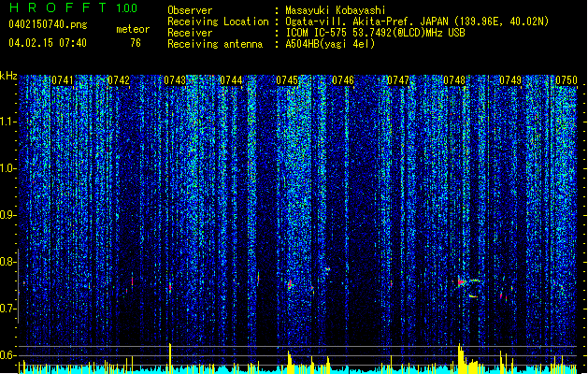Click the 0747 time marker

coord(398,80)
